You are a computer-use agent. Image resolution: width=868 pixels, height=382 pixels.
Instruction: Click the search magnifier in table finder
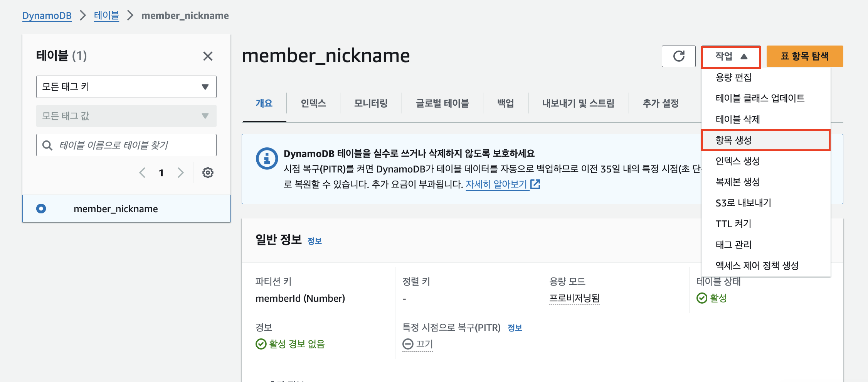coord(47,145)
